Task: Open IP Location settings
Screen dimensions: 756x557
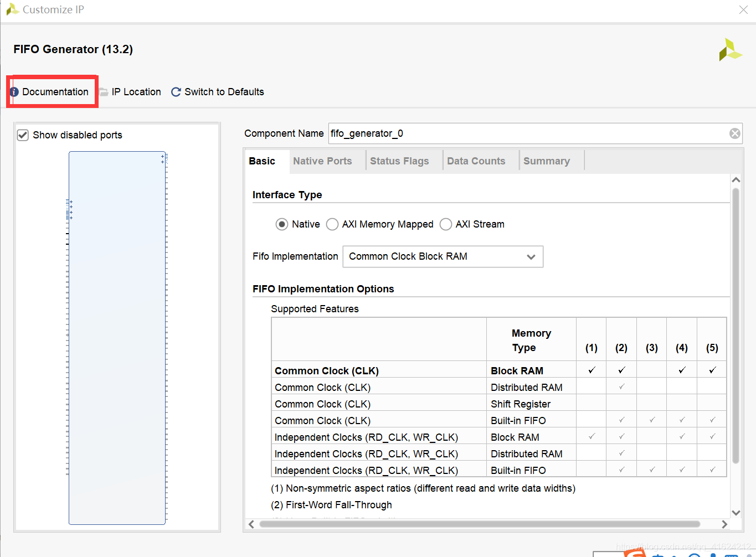Action: coord(136,92)
